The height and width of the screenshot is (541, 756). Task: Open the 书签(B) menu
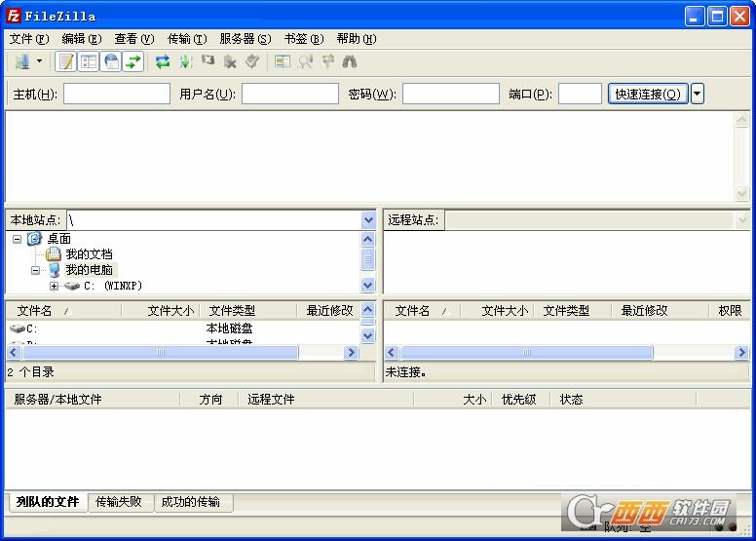tap(303, 39)
